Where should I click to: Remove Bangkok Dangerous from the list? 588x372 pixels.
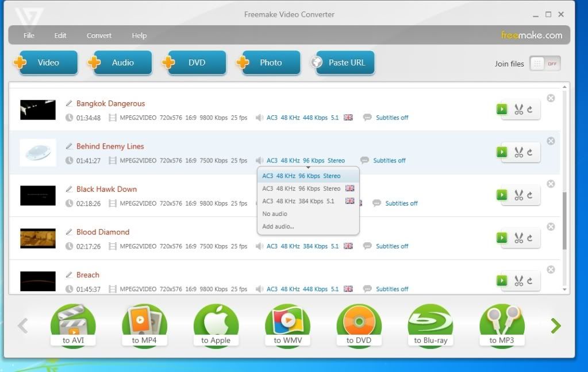551,98
